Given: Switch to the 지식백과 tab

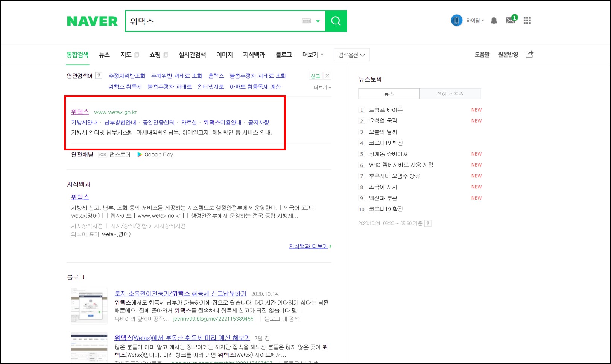Looking at the screenshot, I should [254, 55].
